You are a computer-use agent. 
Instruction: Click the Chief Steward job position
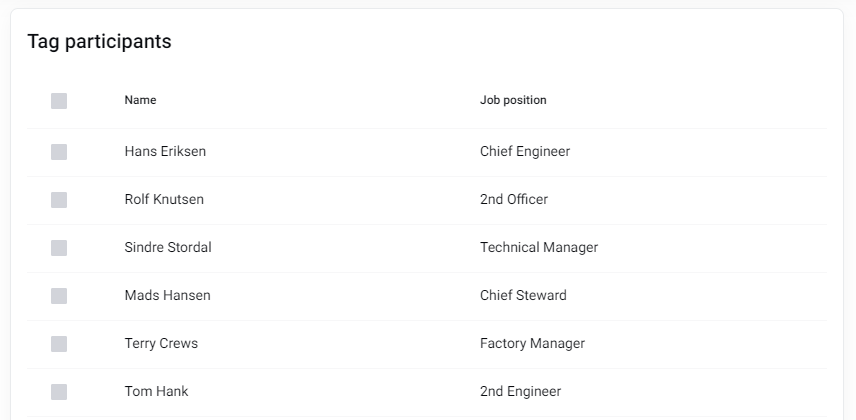click(x=523, y=296)
